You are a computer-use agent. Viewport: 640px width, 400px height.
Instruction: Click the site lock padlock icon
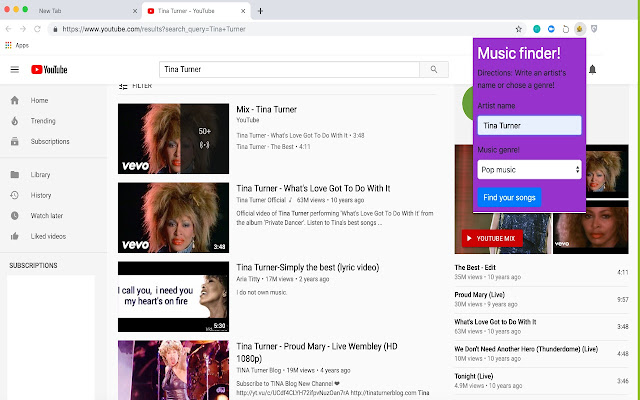click(55, 29)
